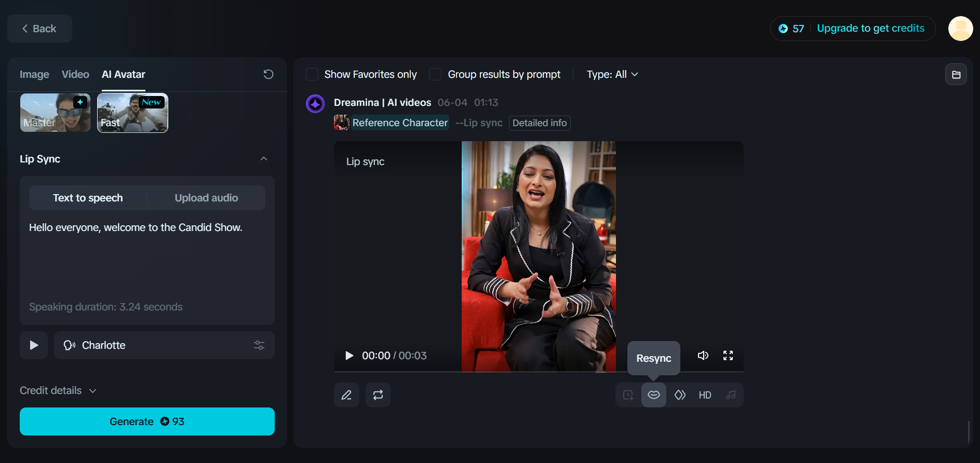Click the lip sync resync icon
Screen dimensions: 980x463
[654, 395]
